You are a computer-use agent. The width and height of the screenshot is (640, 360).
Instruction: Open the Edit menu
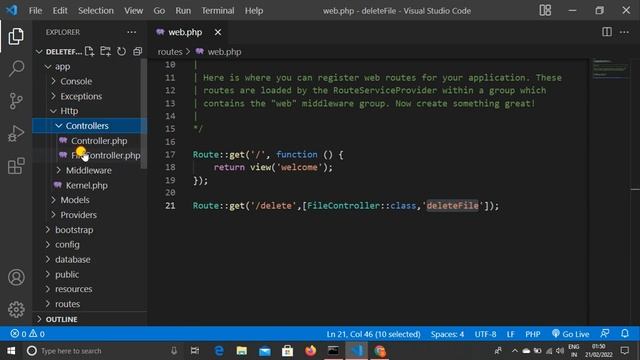coord(60,11)
